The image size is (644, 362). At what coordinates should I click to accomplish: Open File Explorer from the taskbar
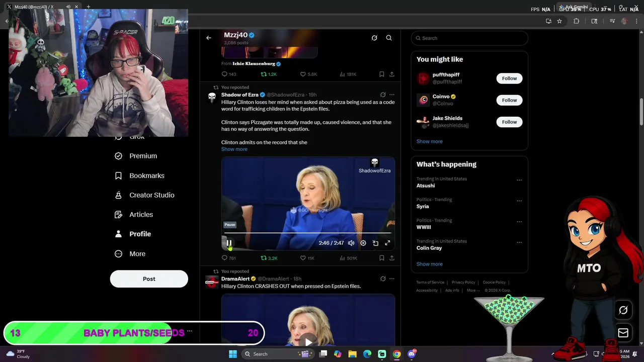352,354
